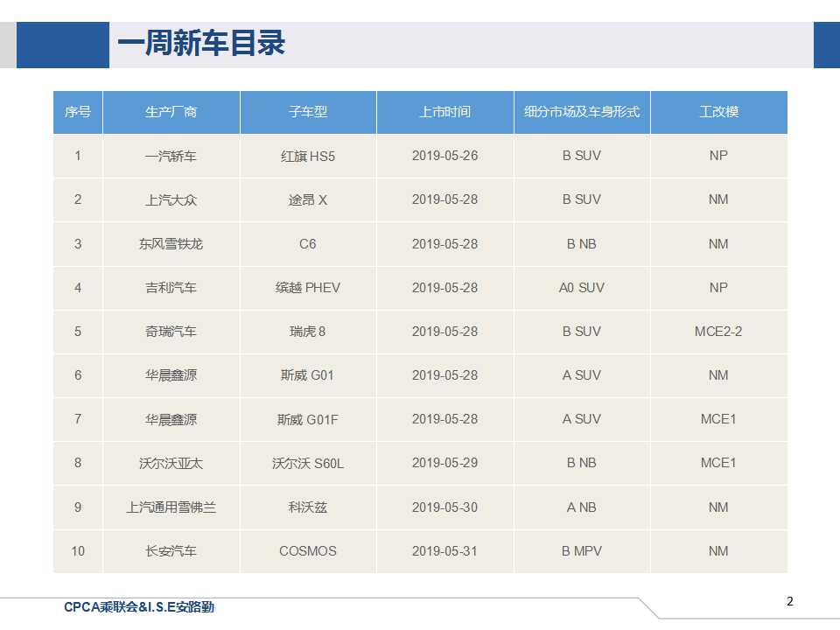This screenshot has height=630, width=840.
Task: Click the 缤越 PHEV cell
Action: click(x=308, y=288)
